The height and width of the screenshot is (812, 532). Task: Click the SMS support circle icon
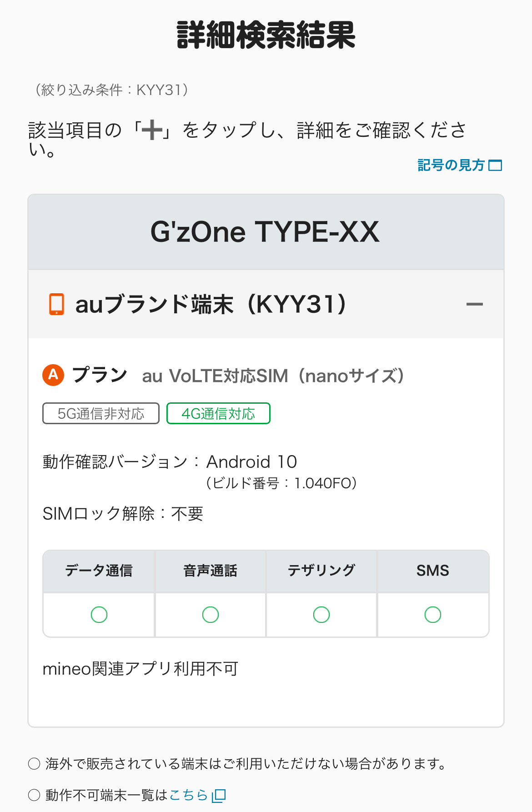point(433,615)
